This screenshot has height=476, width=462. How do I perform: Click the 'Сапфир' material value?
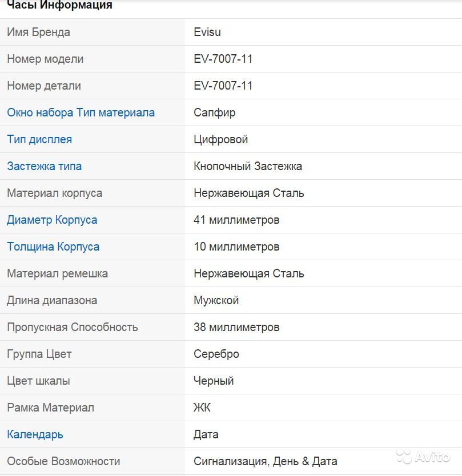click(215, 112)
